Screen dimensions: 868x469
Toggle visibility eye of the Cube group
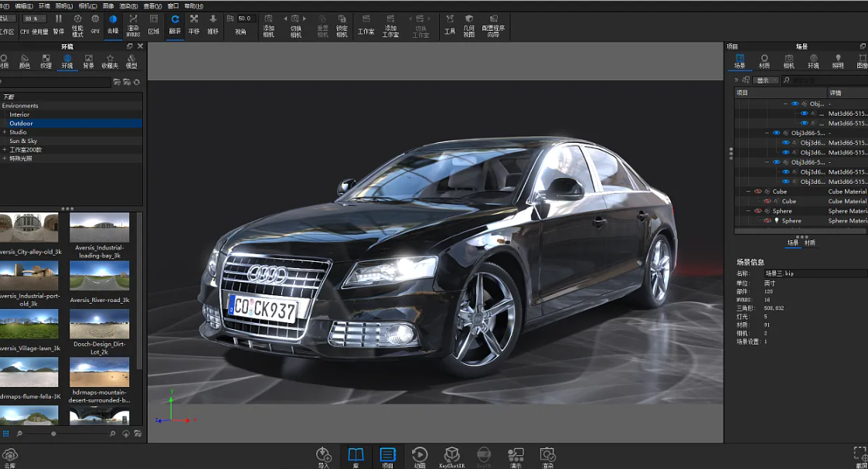[x=758, y=192]
